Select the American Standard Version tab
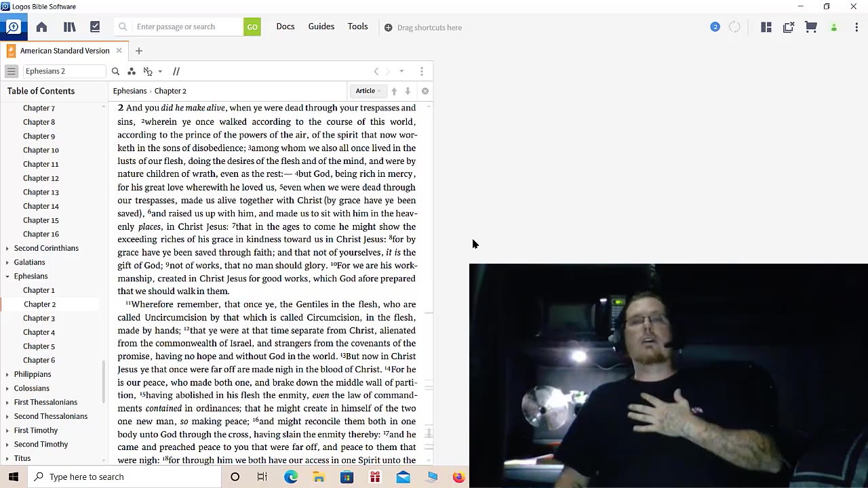The height and width of the screenshot is (488, 868). [64, 51]
